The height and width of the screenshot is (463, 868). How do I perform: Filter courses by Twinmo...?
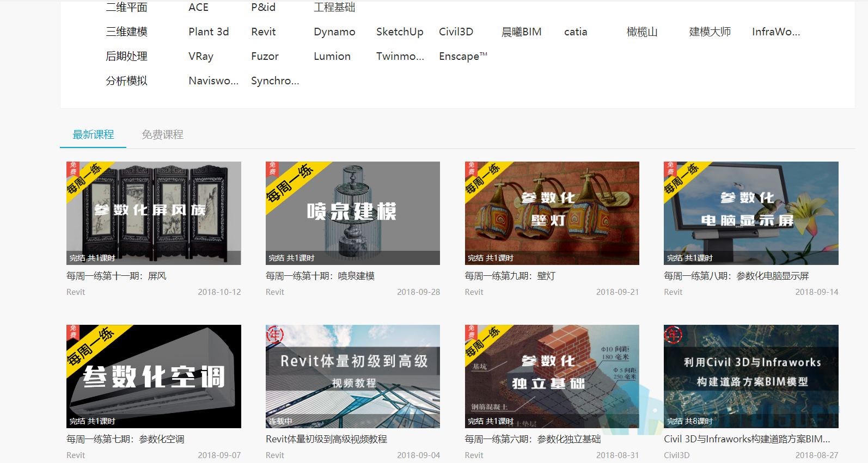tap(400, 56)
